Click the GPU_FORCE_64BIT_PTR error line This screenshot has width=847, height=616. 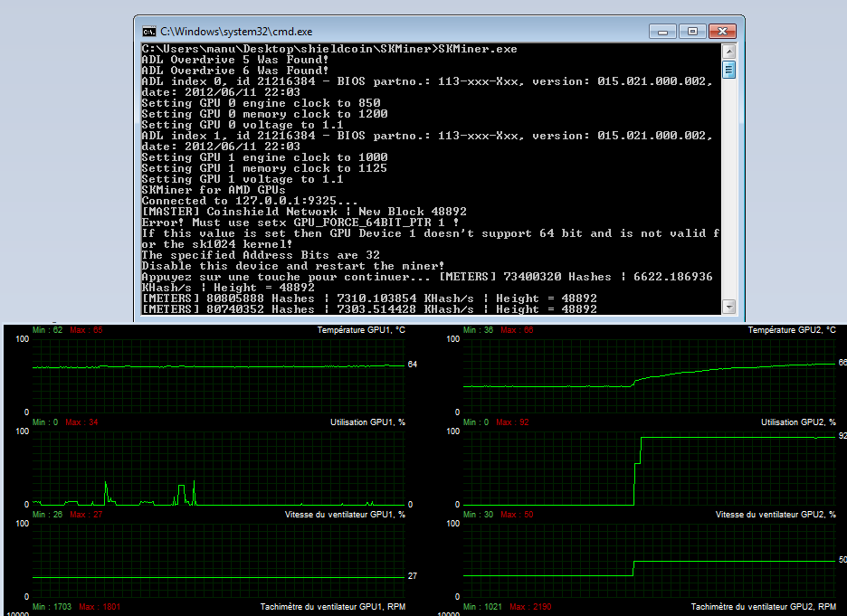coord(300,223)
